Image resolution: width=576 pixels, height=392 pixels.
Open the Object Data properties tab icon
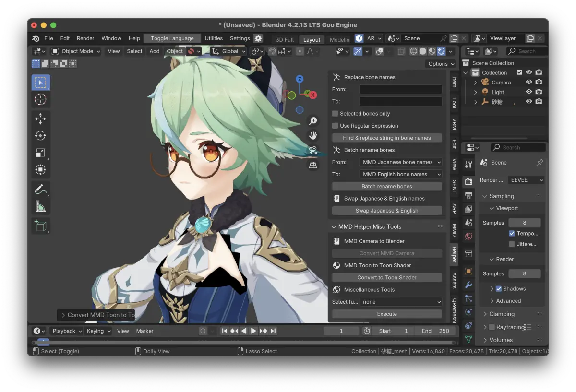click(468, 339)
